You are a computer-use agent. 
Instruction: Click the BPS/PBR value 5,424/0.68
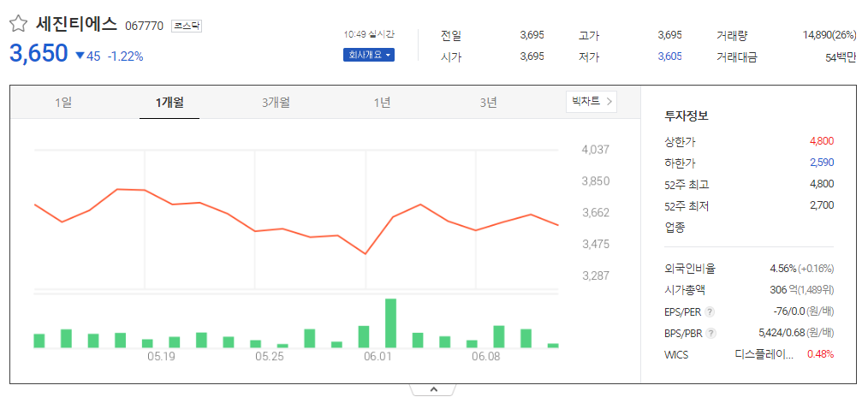click(781, 333)
